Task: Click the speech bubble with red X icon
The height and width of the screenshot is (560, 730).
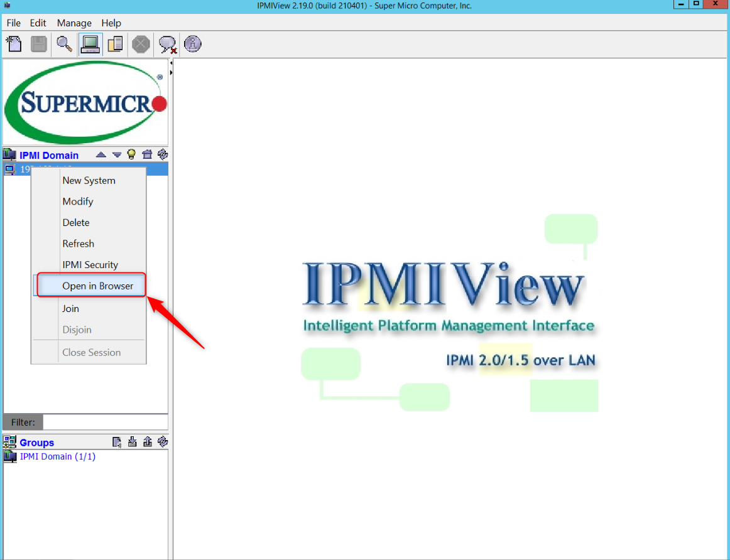Action: coord(167,44)
